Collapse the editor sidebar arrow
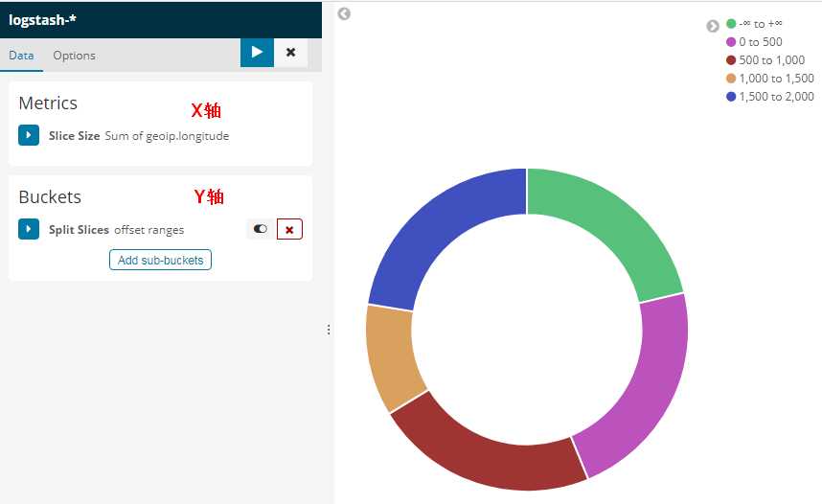The height and width of the screenshot is (504, 822). (x=344, y=13)
